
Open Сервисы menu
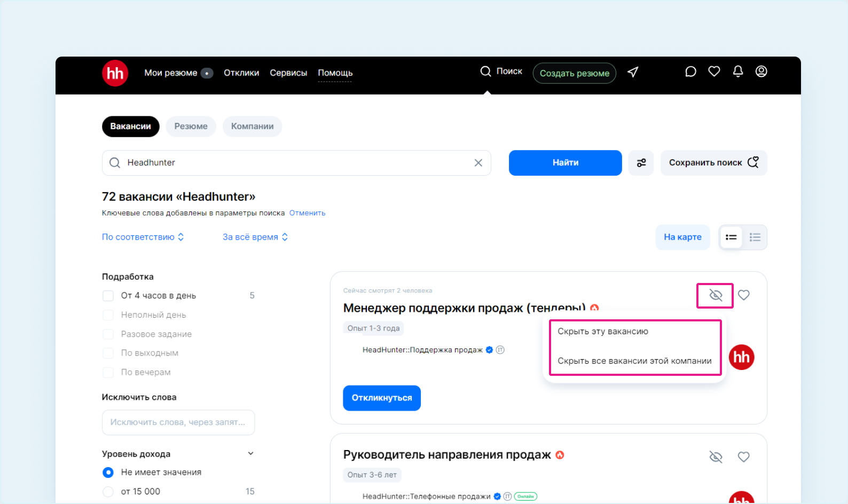[x=288, y=73]
